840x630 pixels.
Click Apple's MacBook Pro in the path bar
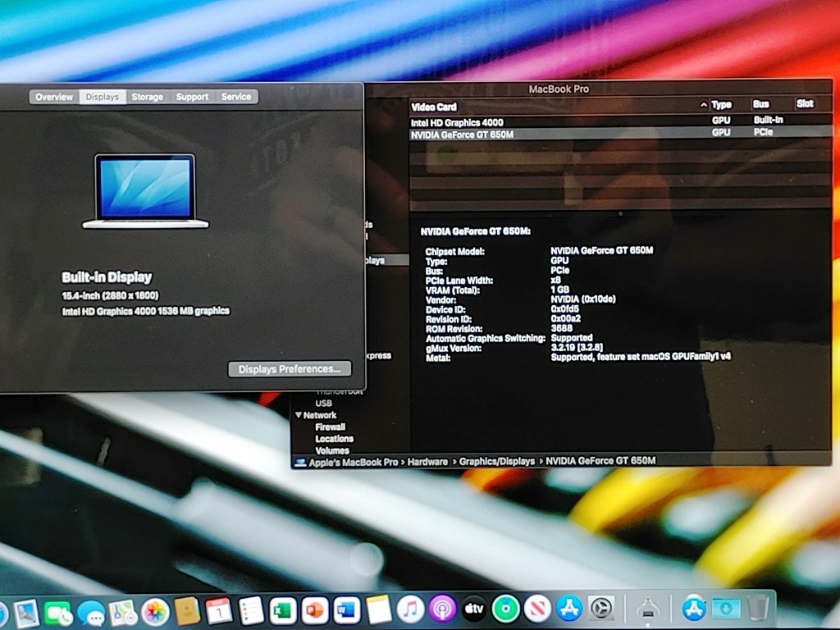(354, 463)
